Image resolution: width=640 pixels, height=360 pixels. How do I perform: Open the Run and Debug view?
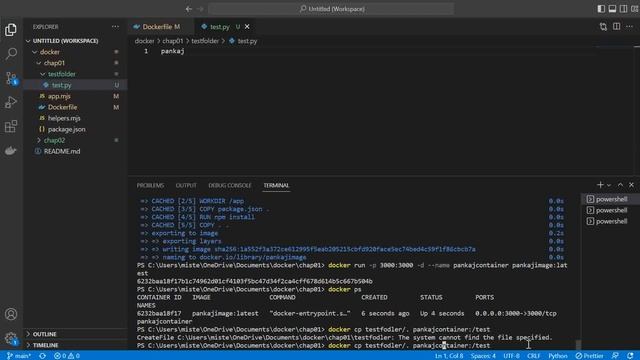tap(11, 102)
